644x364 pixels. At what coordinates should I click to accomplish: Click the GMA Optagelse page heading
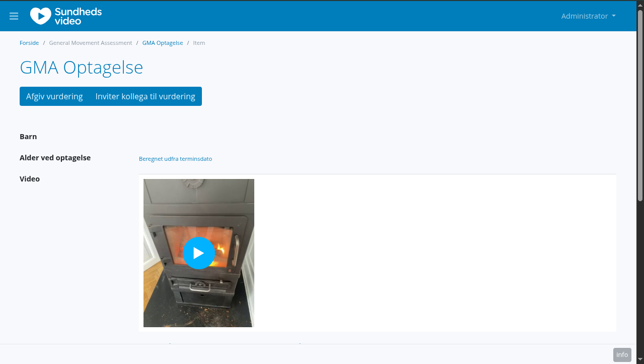point(82,68)
